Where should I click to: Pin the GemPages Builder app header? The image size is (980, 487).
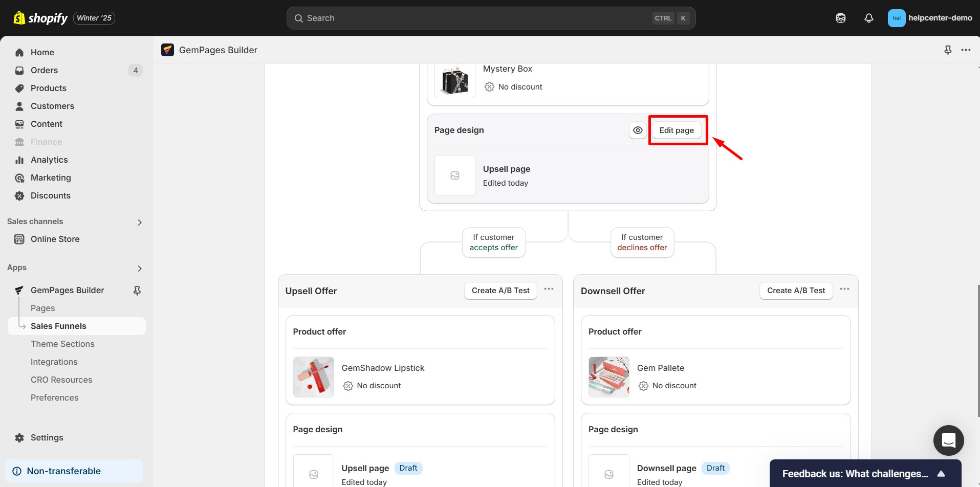pyautogui.click(x=947, y=50)
